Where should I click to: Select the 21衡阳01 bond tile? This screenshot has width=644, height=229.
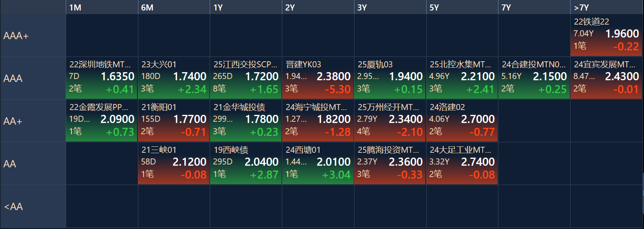point(174,121)
